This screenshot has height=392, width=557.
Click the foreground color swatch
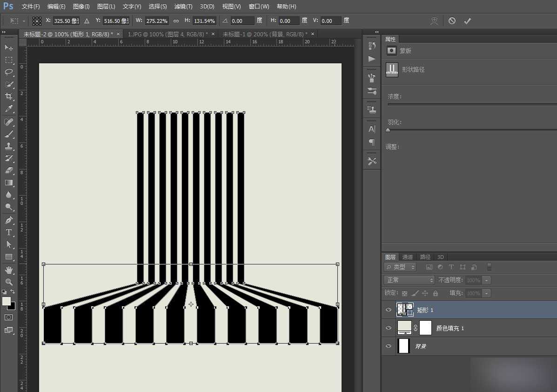7,301
